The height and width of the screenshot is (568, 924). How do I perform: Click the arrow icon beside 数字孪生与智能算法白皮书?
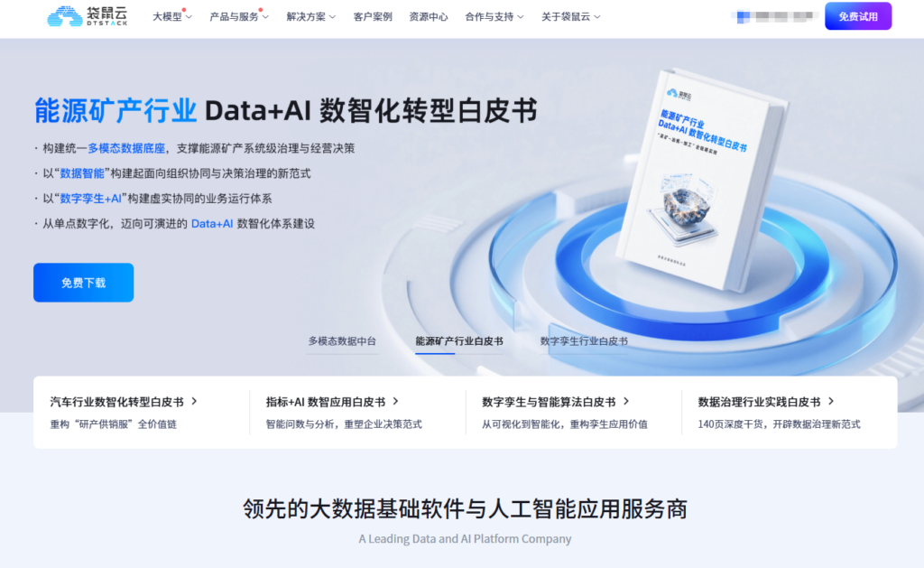(x=625, y=403)
